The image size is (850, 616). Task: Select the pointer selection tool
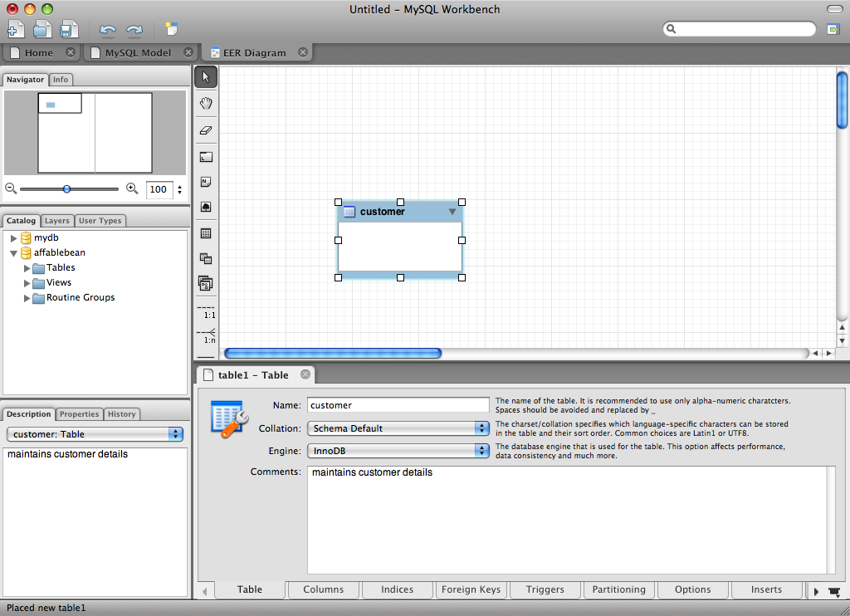pos(206,77)
